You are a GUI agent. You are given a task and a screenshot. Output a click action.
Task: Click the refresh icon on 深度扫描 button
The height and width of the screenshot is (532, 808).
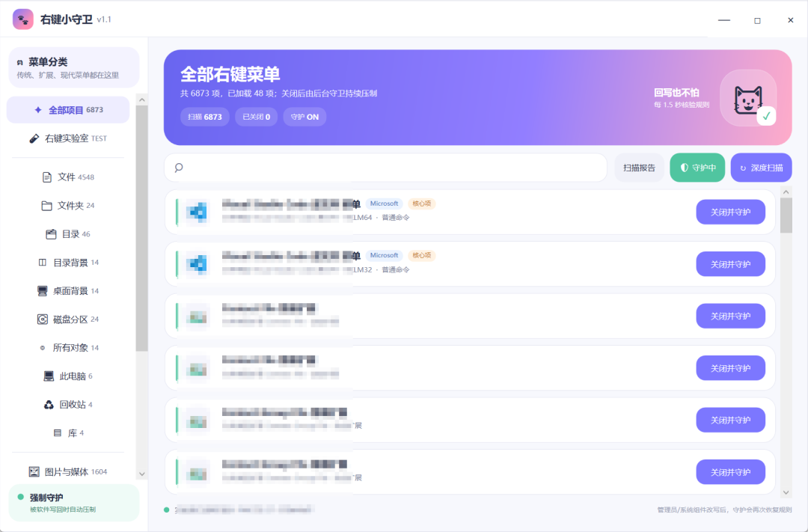(x=743, y=168)
